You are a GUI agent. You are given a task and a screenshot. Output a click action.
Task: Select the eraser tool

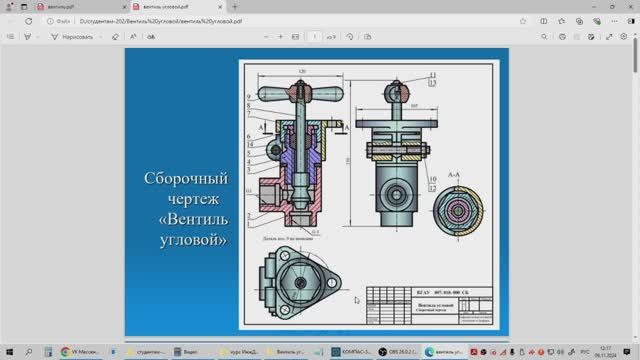(115, 37)
